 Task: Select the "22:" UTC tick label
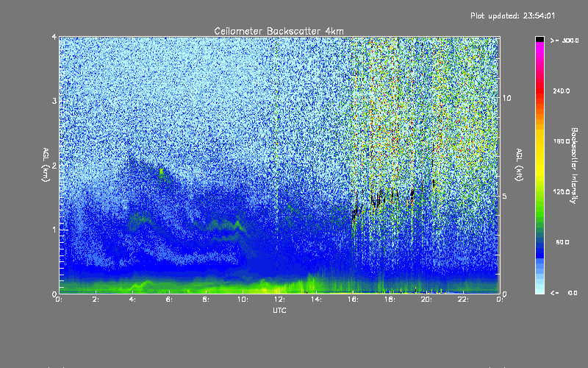coord(462,300)
